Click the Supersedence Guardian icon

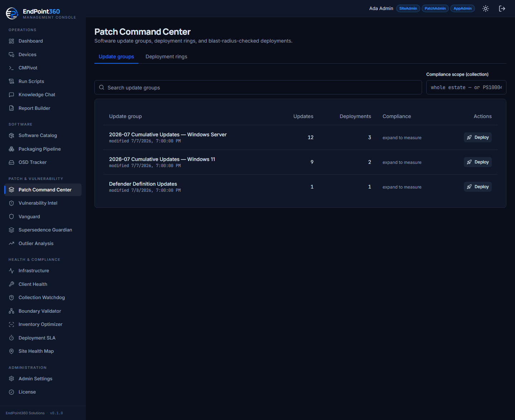[11, 230]
